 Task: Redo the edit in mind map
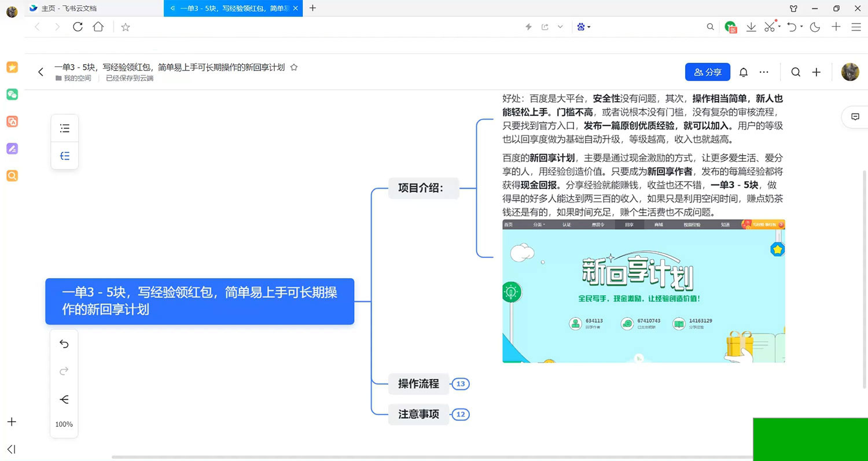tap(64, 371)
